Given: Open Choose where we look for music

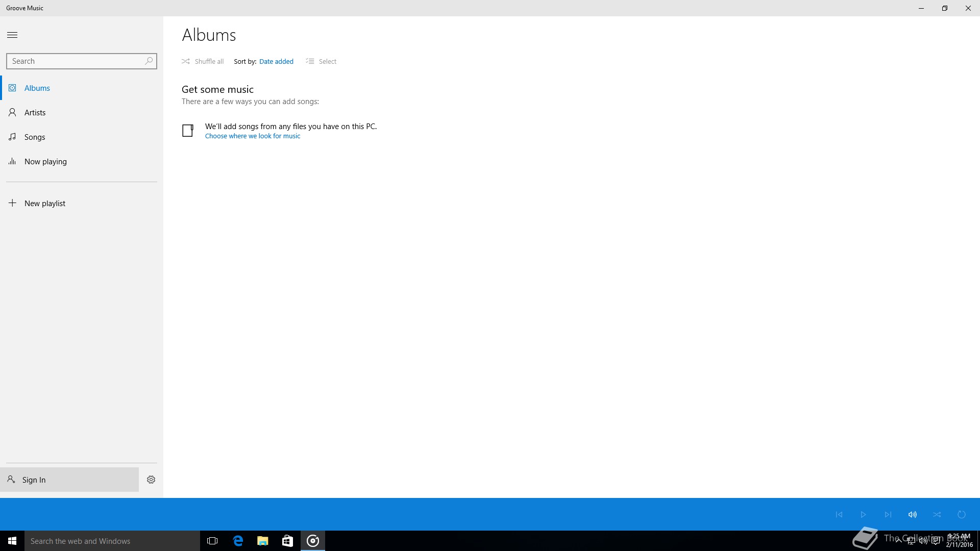Looking at the screenshot, I should point(253,136).
